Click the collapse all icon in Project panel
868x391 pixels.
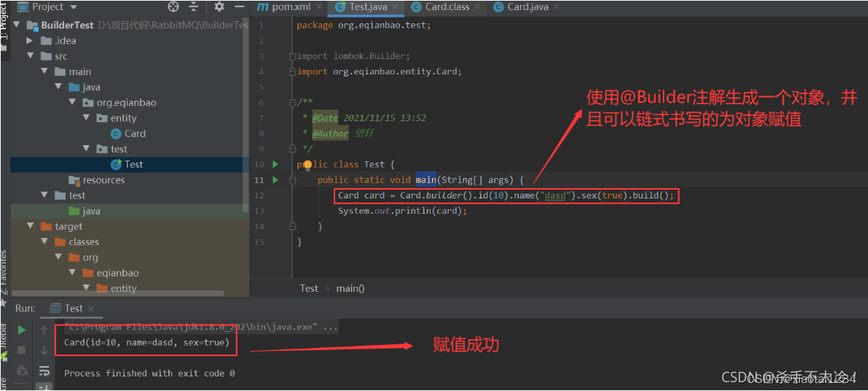tap(193, 7)
